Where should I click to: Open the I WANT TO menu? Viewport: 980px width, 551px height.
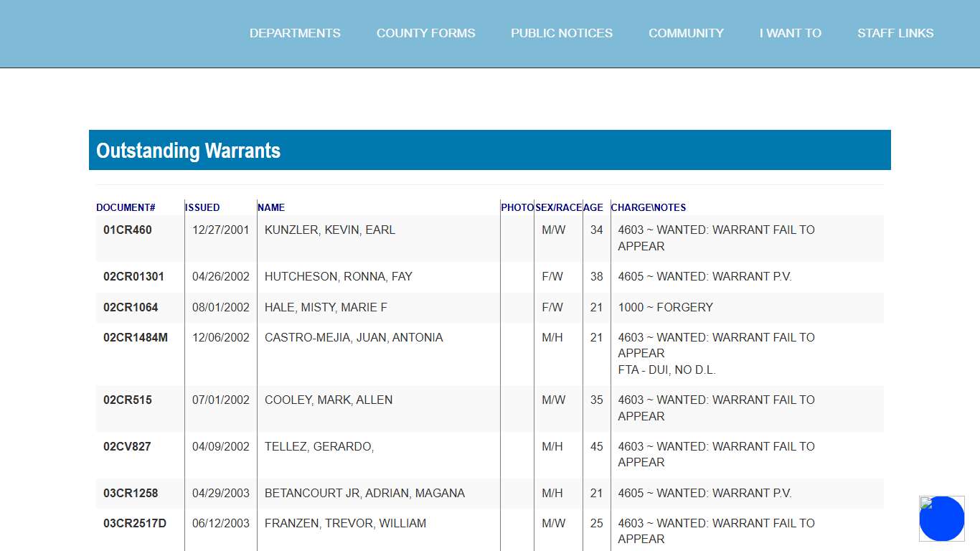tap(790, 33)
